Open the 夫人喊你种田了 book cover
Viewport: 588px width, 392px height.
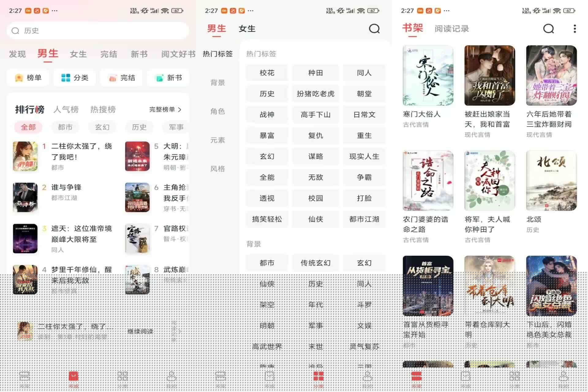490,180
